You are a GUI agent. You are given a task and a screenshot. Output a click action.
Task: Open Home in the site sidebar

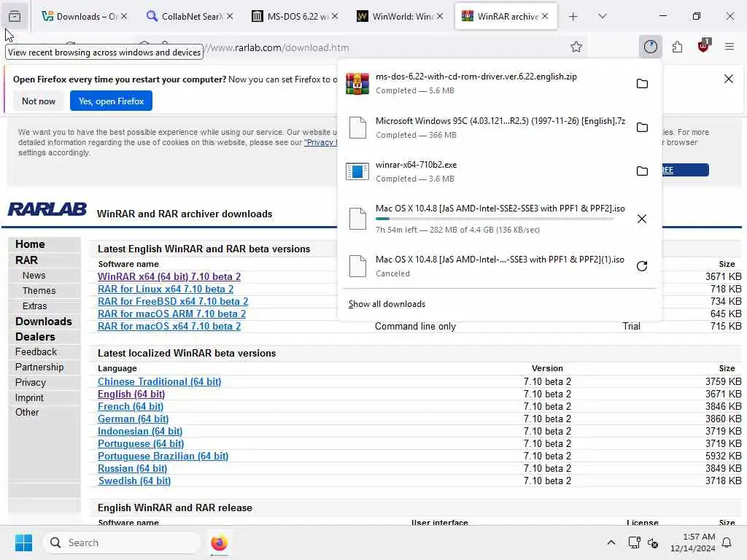pyautogui.click(x=30, y=244)
